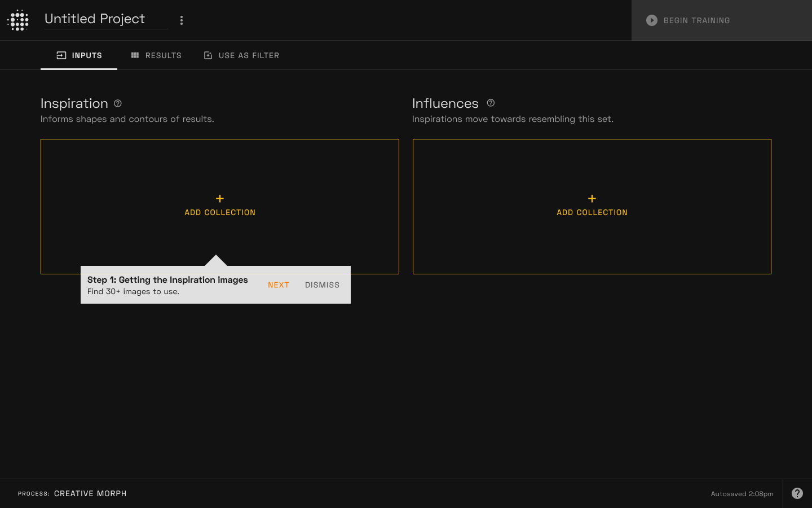Click the Inspiration section heading
This screenshot has width=812, height=508.
pos(74,103)
